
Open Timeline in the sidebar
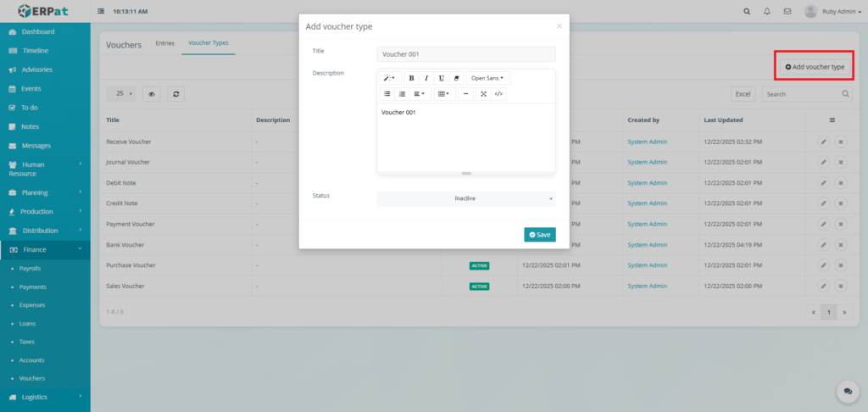pos(45,50)
